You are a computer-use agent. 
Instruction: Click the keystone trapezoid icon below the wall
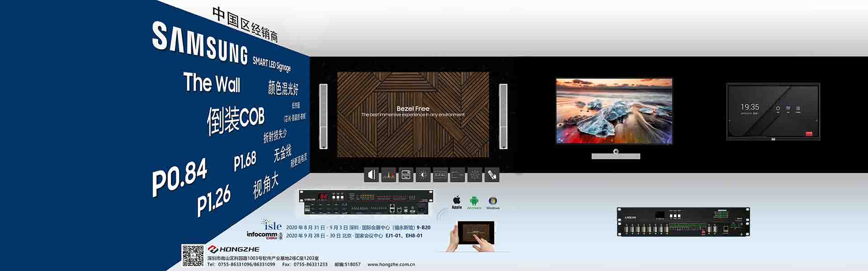coord(372,175)
